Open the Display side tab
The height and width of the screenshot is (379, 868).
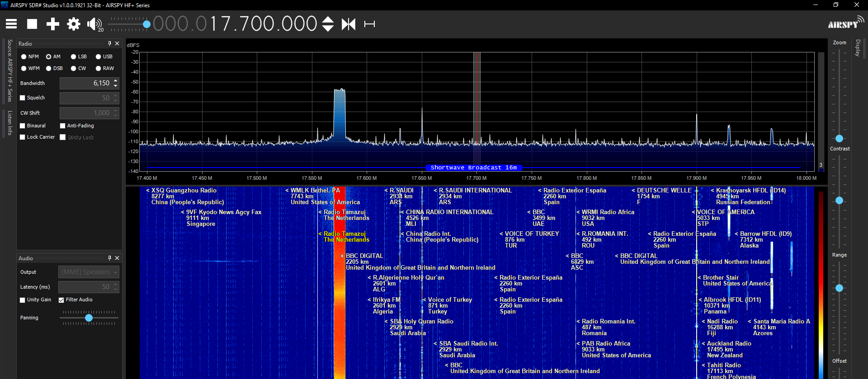tap(858, 48)
